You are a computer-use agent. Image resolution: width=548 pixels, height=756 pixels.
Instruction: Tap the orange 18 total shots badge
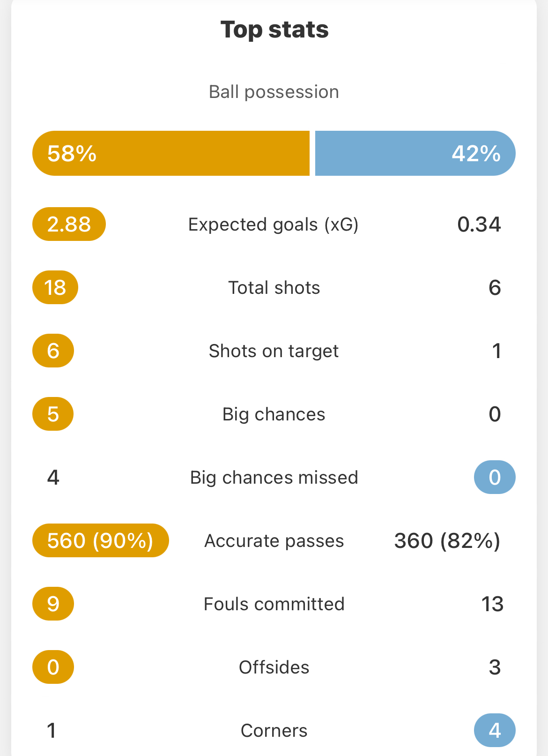point(55,287)
